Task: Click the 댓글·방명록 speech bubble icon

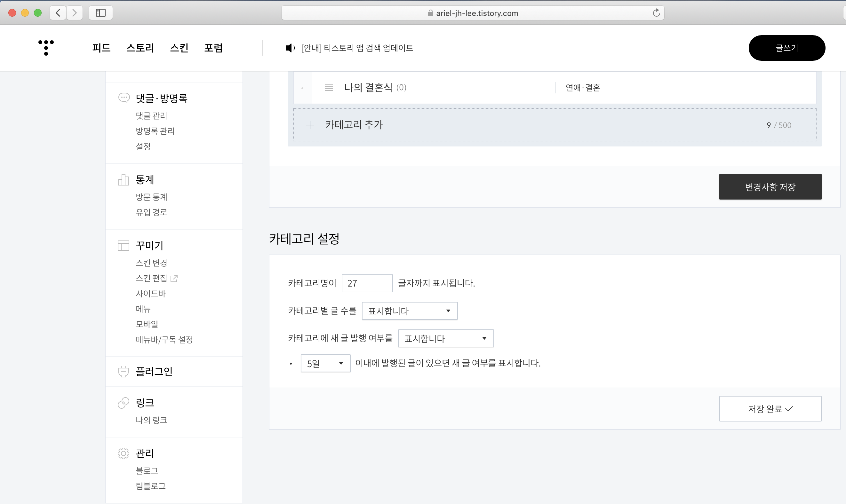Action: (x=124, y=98)
